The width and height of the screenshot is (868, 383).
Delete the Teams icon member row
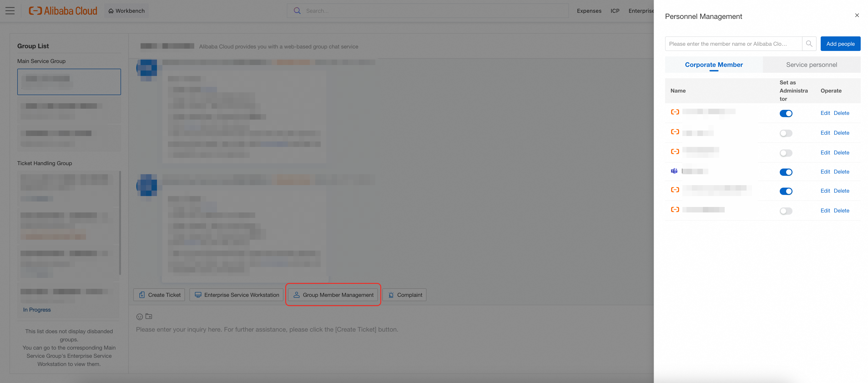pos(841,172)
